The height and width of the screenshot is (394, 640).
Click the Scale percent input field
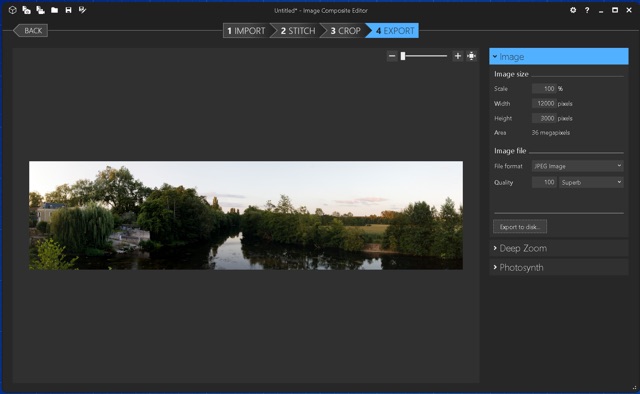click(x=544, y=89)
